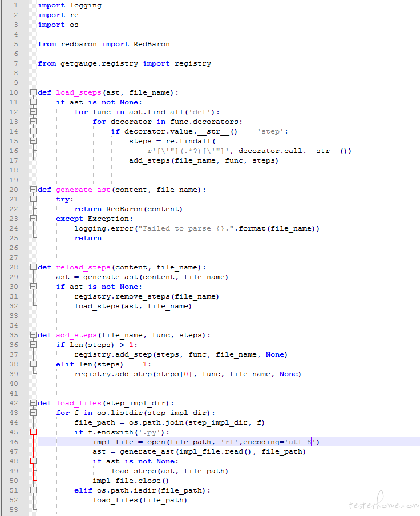Click 'RedBaron' in the redbaron import line
420x516 pixels.
point(152,44)
